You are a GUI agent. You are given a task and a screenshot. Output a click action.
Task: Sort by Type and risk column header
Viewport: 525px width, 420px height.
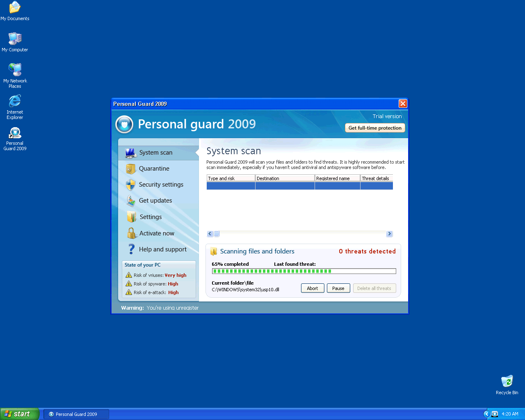coord(231,178)
